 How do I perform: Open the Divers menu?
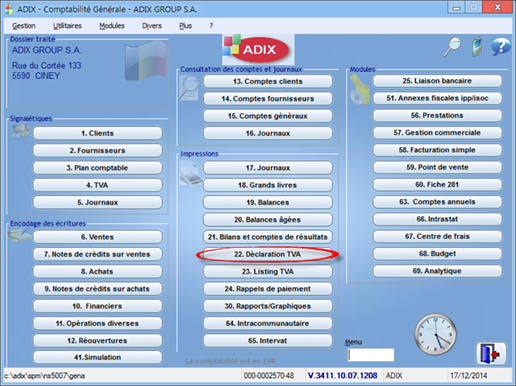click(x=152, y=26)
